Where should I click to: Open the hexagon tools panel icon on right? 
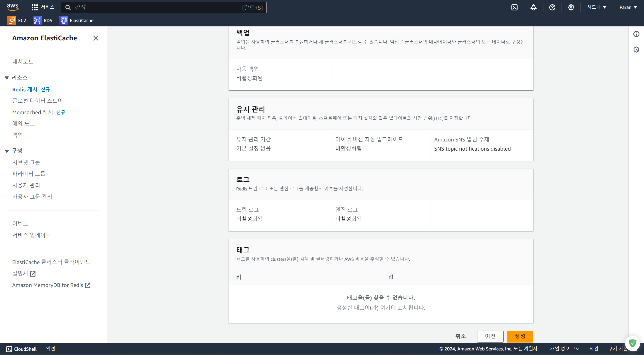pyautogui.click(x=636, y=50)
